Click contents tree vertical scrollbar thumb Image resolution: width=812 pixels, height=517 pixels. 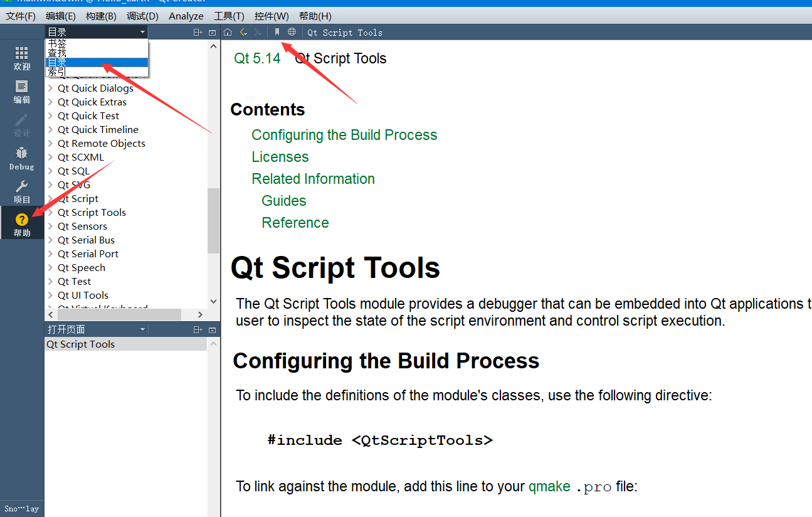click(213, 220)
